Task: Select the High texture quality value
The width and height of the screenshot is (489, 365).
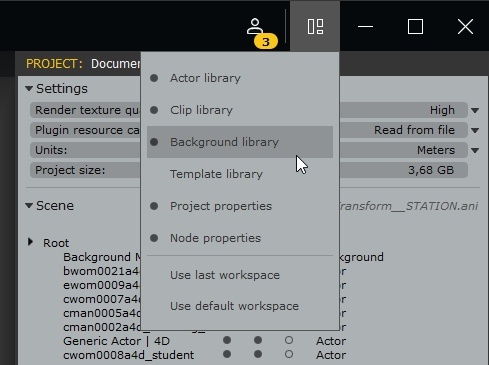Action: click(442, 110)
